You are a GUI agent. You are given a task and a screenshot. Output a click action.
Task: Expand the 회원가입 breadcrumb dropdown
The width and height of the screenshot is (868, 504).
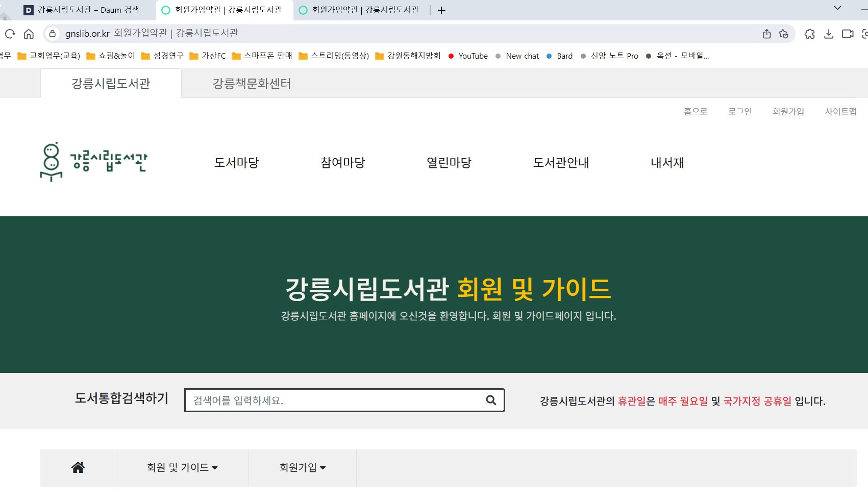[x=303, y=467]
